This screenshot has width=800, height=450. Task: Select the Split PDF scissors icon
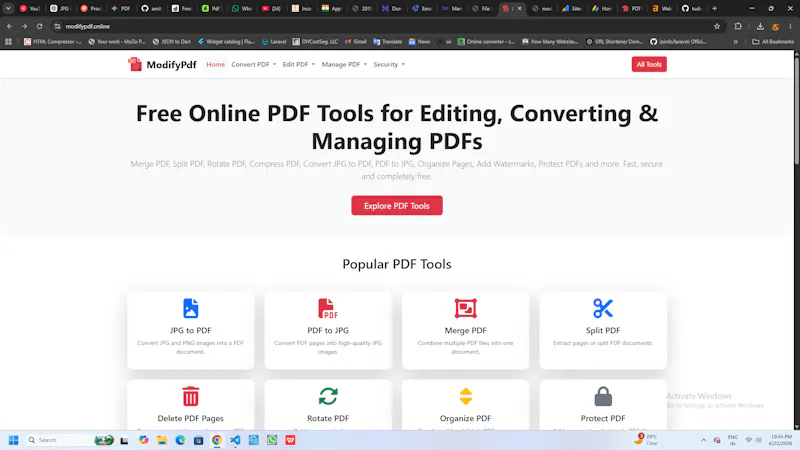(x=603, y=308)
